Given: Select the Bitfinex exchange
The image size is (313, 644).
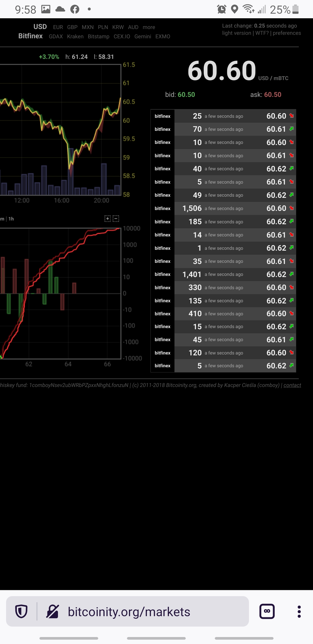Looking at the screenshot, I should click(30, 36).
